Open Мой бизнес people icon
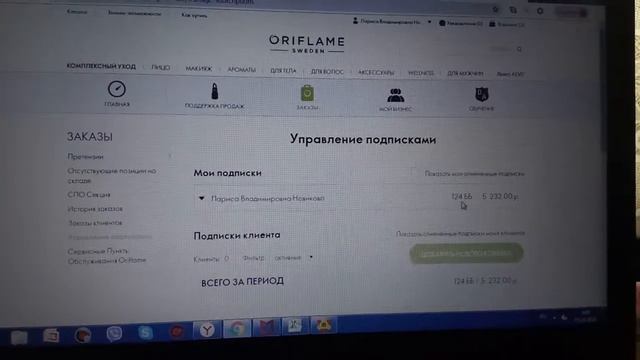Image resolution: width=640 pixels, height=360 pixels. pyautogui.click(x=396, y=95)
